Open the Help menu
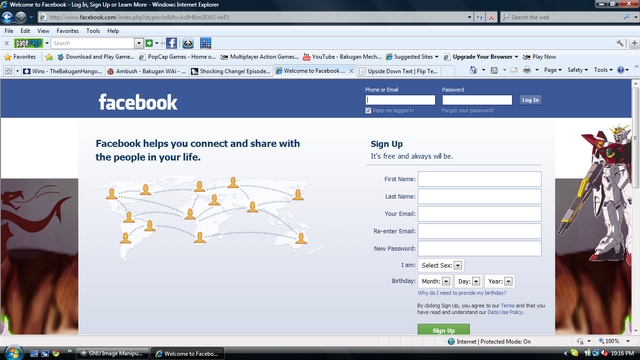This screenshot has width=640, height=360. (113, 31)
